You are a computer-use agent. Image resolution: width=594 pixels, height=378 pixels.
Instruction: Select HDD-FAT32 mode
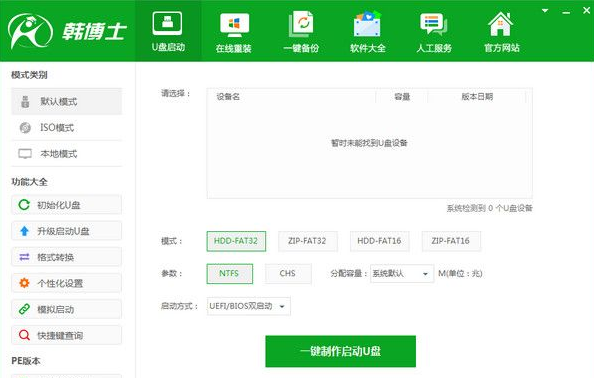coord(236,241)
